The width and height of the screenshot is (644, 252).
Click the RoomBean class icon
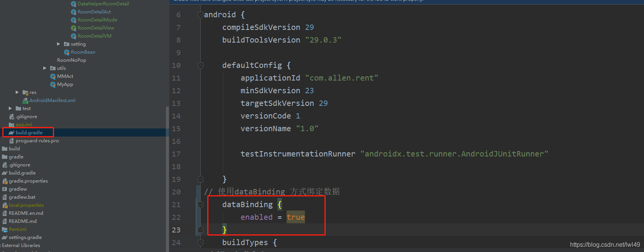[67, 52]
